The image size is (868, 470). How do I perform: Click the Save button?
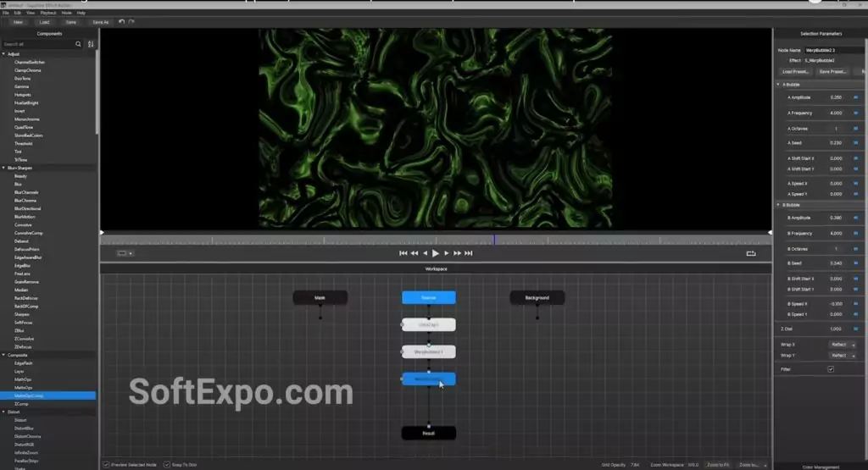point(71,22)
